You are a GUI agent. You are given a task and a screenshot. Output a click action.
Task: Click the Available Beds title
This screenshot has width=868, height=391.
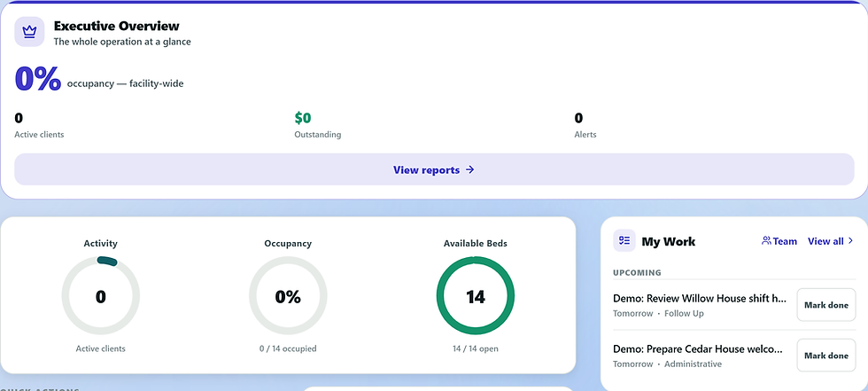(x=476, y=243)
